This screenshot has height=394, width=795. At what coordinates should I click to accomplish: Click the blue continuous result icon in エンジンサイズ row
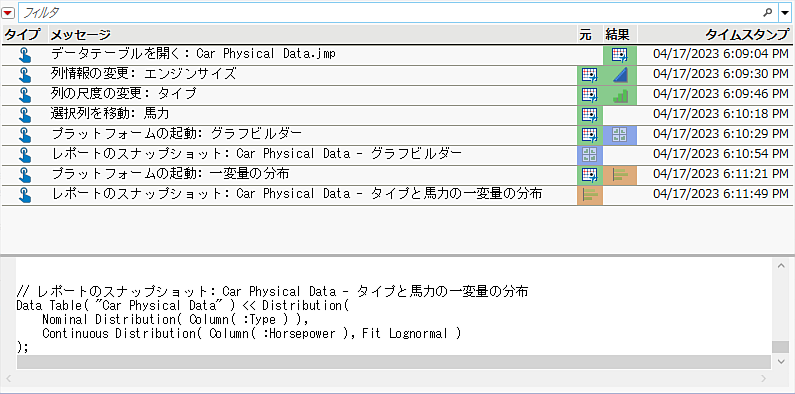[x=620, y=75]
